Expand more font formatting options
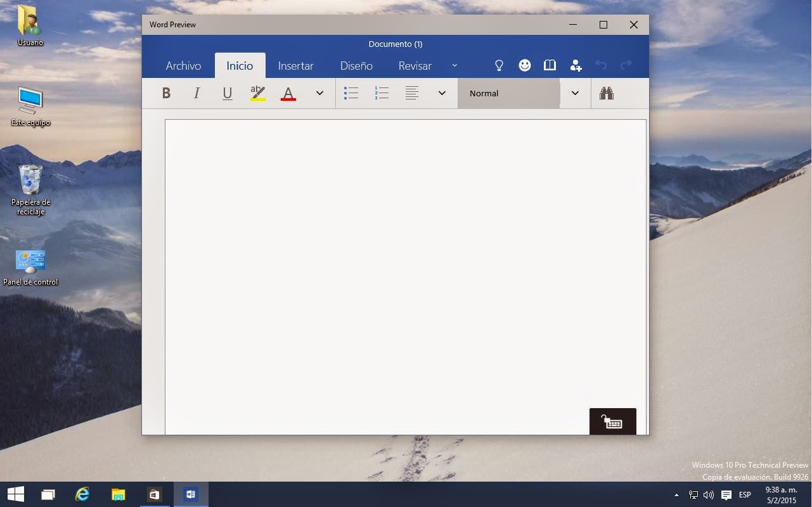Image resolution: width=812 pixels, height=507 pixels. tap(319, 93)
